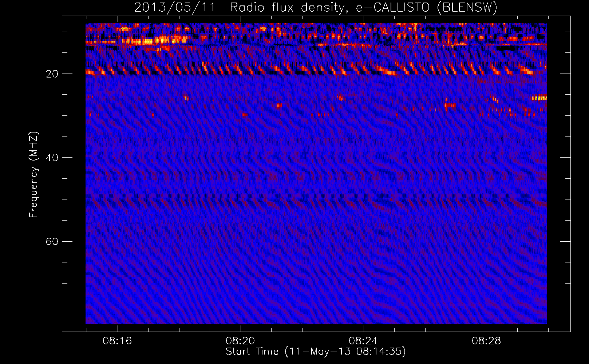
Task: Click the 40 MHz tick label
Action: pyautogui.click(x=52, y=158)
